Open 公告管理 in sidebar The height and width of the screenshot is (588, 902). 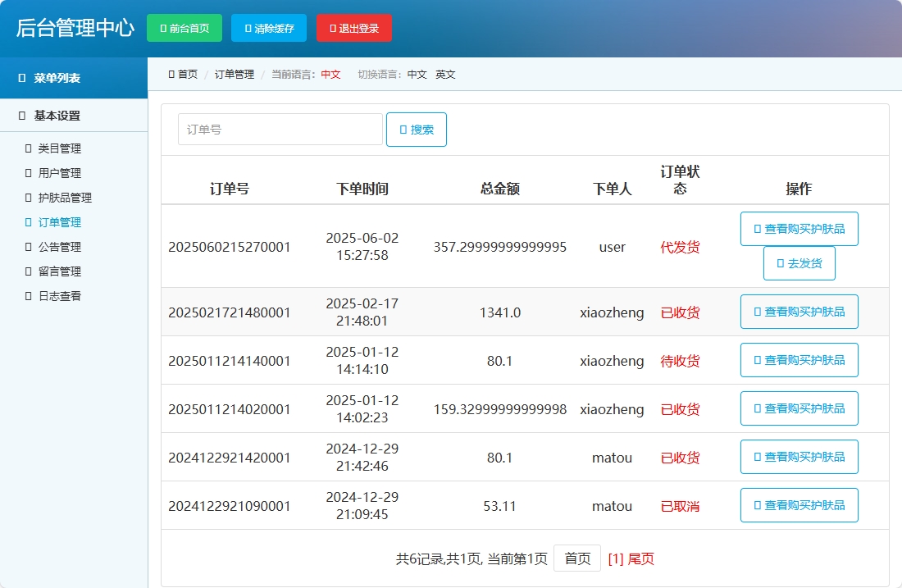(x=59, y=247)
